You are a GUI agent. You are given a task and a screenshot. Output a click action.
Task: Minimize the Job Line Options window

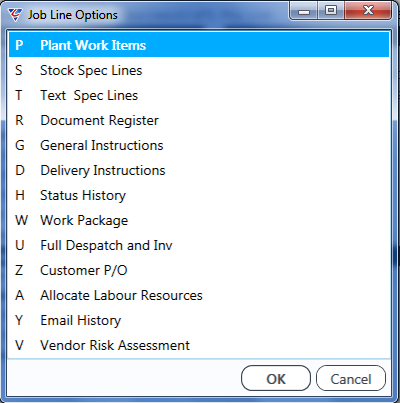click(303, 11)
